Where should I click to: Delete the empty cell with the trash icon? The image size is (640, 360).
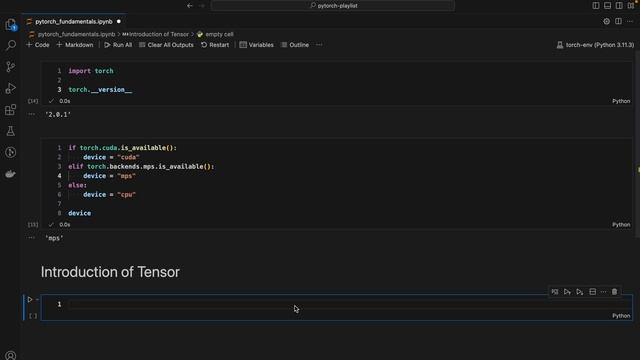[x=614, y=291]
